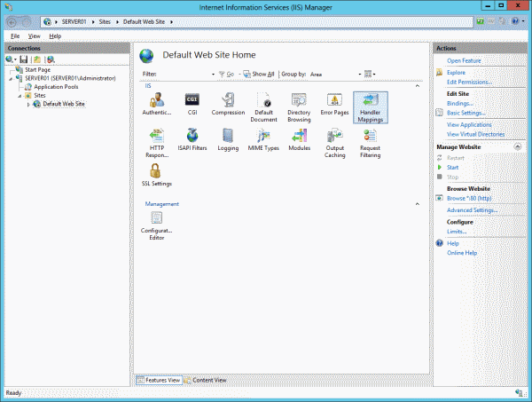The height and width of the screenshot is (402, 532).
Task: Click the status bar network icon
Action: coord(518,393)
